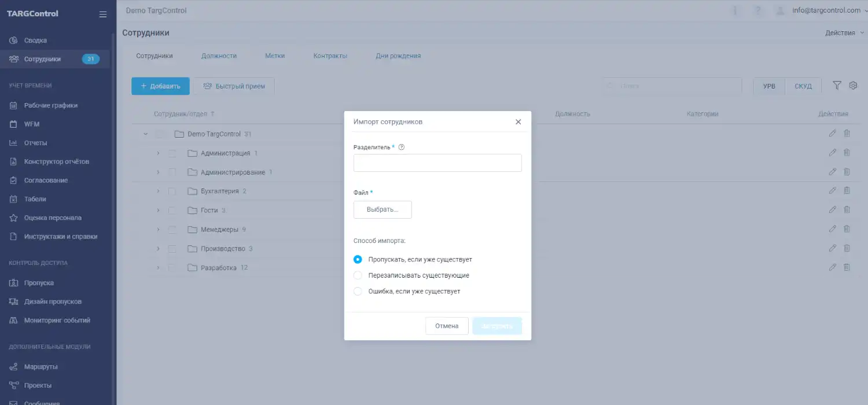
Task: Switch to the Должности tab
Action: pos(219,56)
